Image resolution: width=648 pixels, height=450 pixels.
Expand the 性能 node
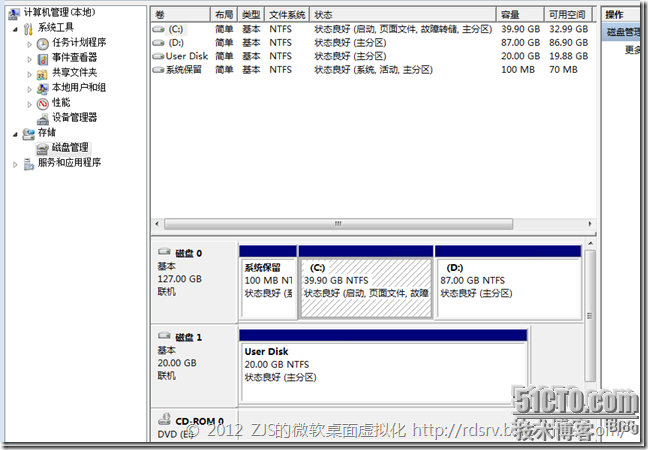29,104
